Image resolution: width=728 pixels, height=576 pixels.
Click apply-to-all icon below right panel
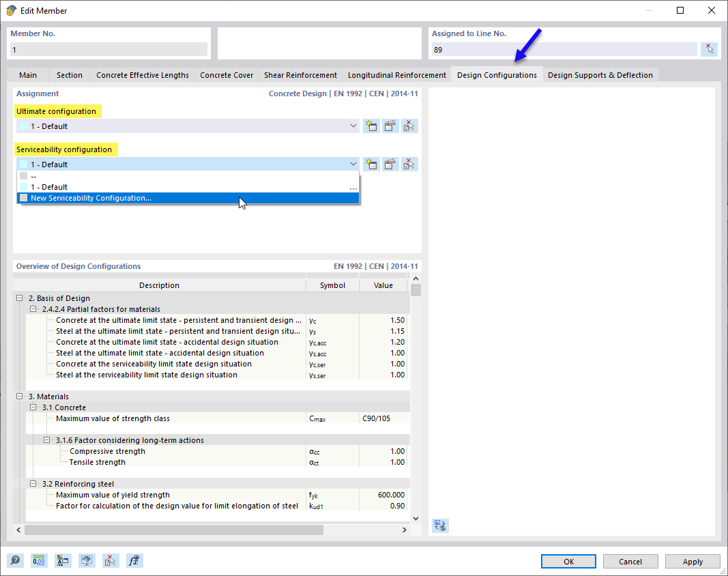pyautogui.click(x=439, y=525)
